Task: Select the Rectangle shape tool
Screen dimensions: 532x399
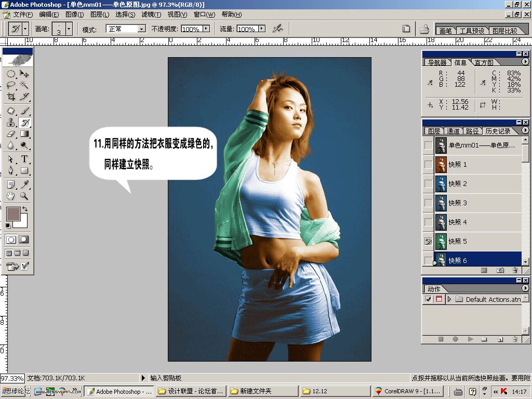Action: [24, 170]
